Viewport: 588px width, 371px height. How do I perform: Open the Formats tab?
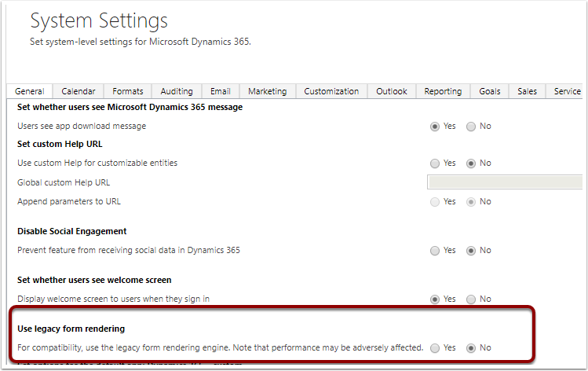pos(128,91)
